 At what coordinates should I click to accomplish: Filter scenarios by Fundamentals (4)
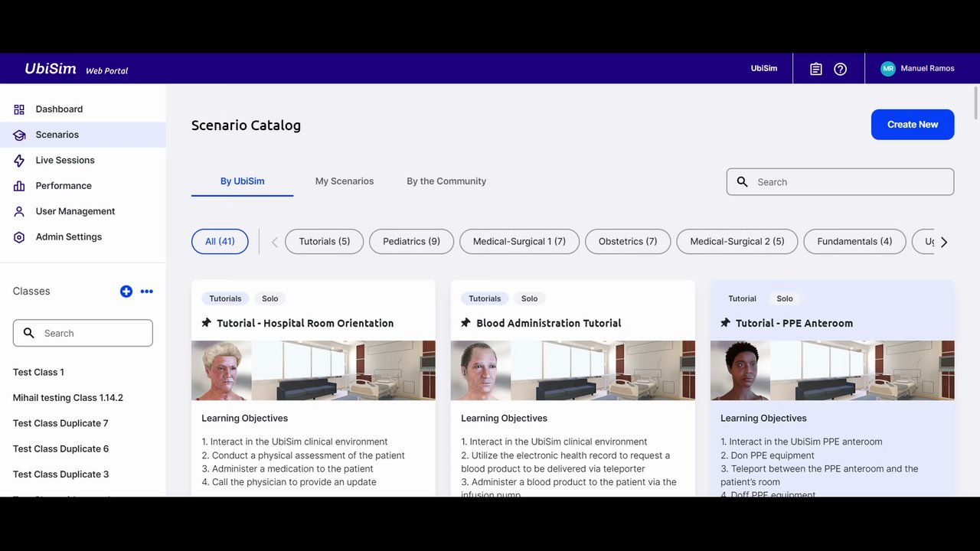854,241
